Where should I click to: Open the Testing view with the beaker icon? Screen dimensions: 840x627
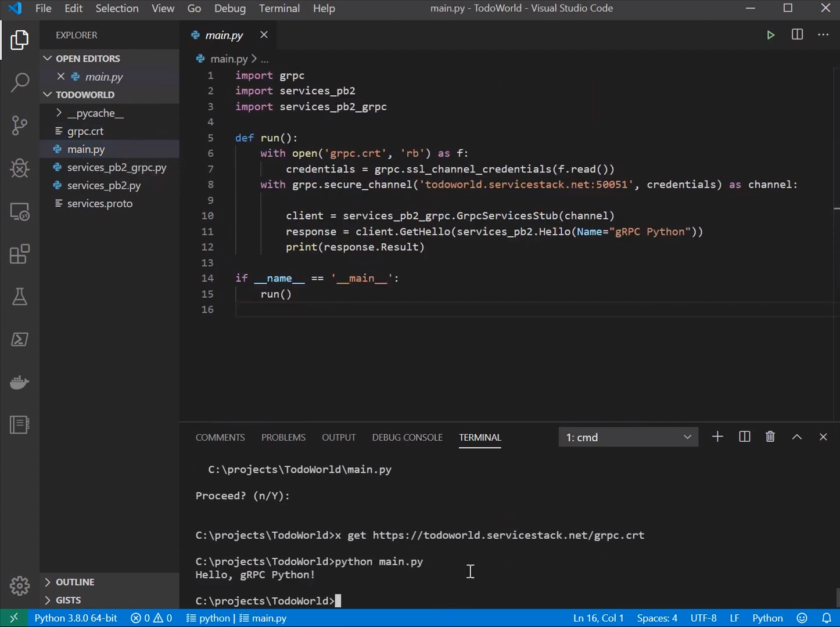point(19,297)
